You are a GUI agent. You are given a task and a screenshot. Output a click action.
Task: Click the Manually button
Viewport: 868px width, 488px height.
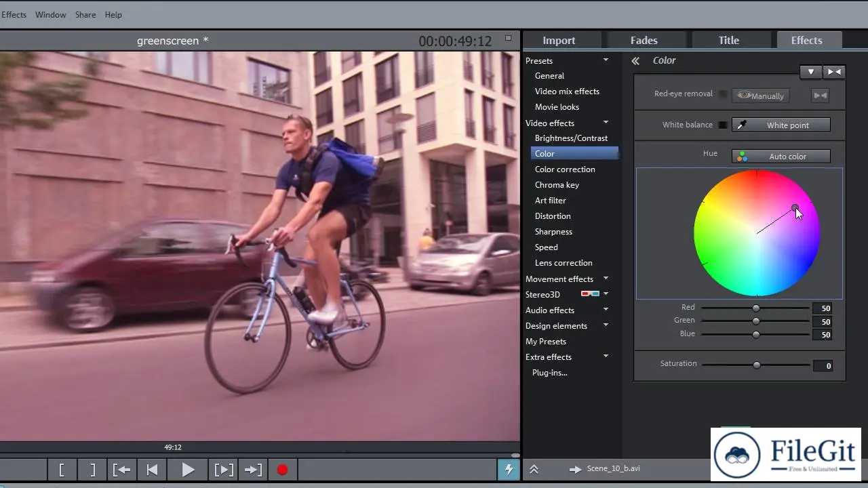coord(760,96)
